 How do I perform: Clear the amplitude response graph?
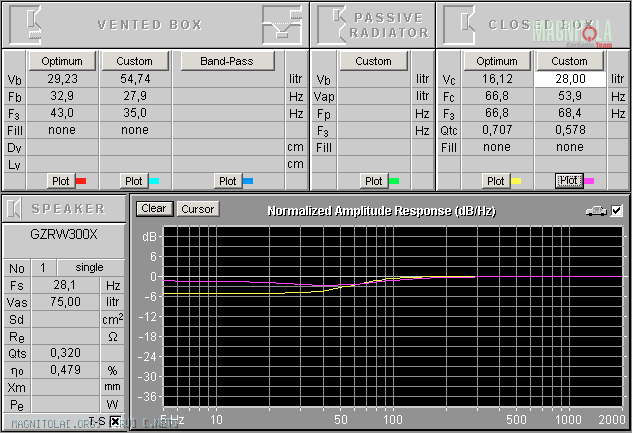coord(154,209)
